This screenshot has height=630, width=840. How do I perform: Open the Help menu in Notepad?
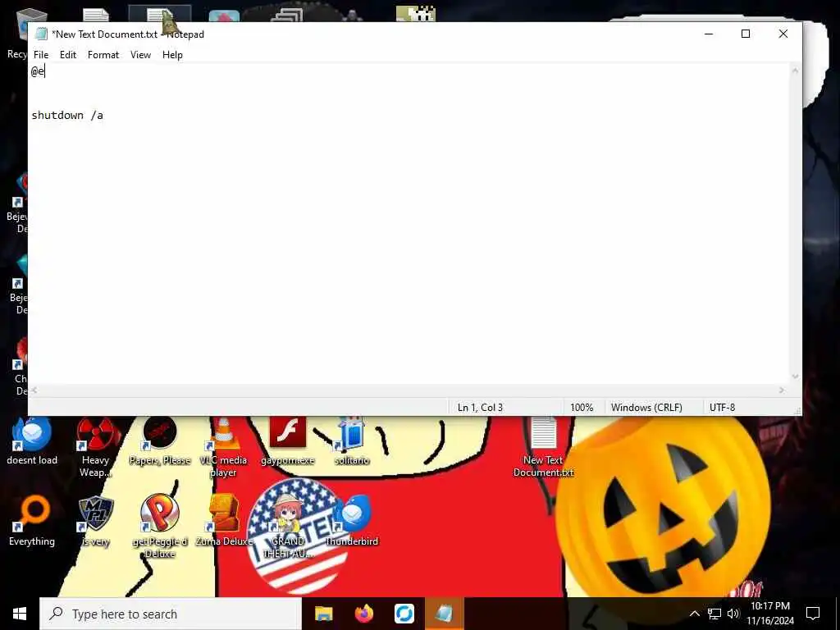click(x=172, y=55)
